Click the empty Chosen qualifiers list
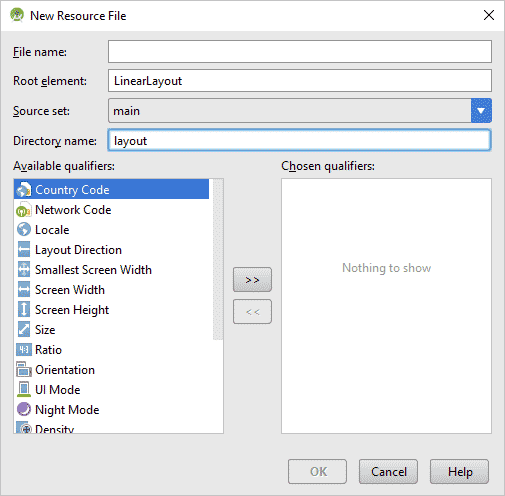This screenshot has width=505, height=496. point(386,306)
